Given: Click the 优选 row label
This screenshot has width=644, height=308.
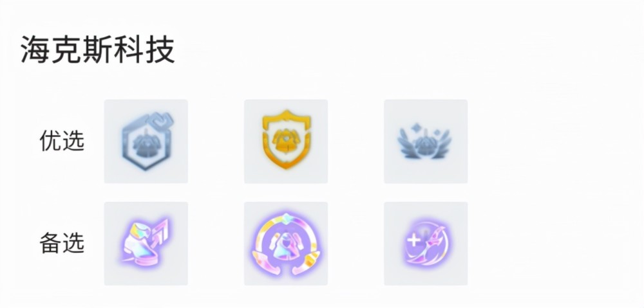Looking at the screenshot, I should 62,141.
